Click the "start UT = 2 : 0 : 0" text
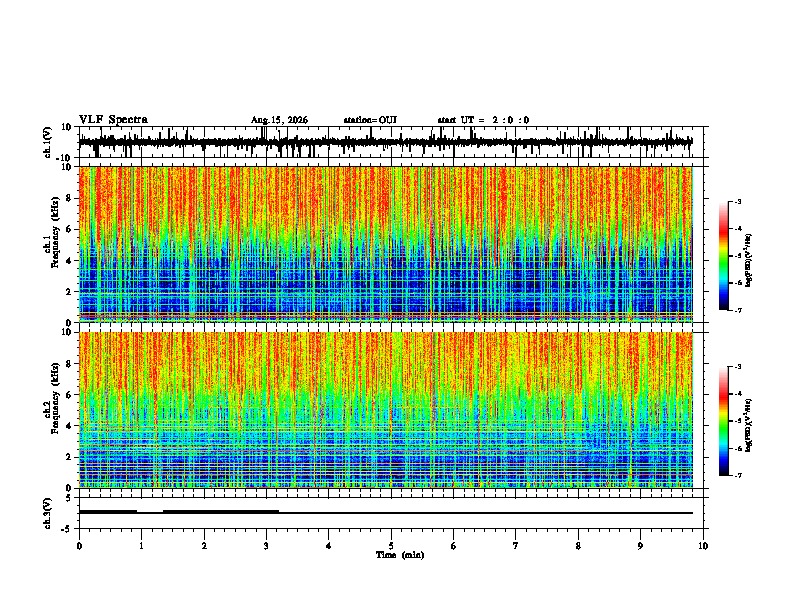792x612 pixels. tap(483, 120)
